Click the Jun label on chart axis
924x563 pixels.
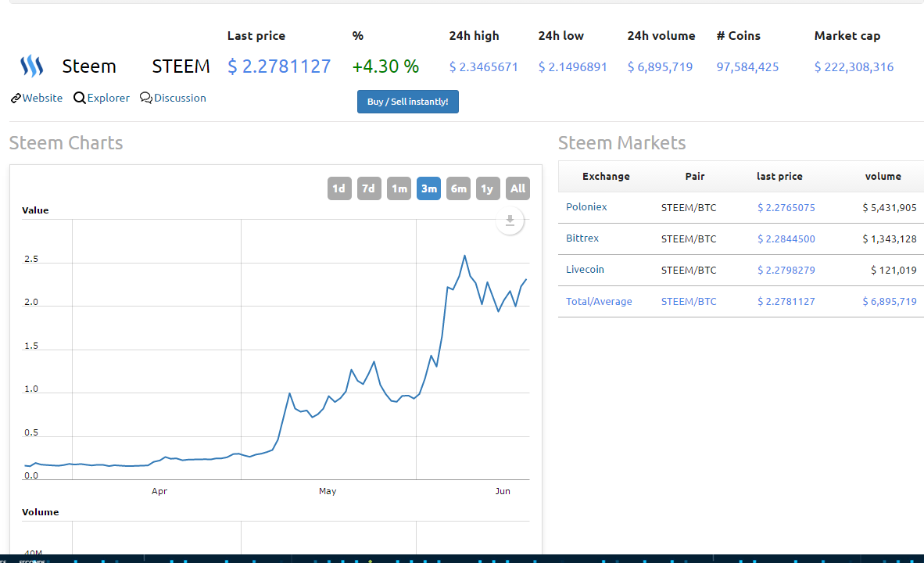click(503, 491)
